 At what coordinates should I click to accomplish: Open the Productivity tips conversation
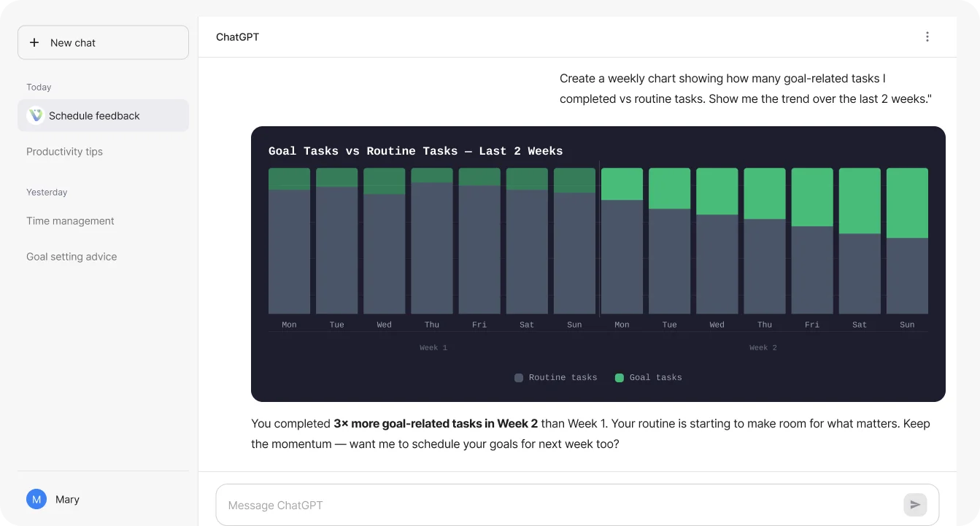tap(64, 151)
